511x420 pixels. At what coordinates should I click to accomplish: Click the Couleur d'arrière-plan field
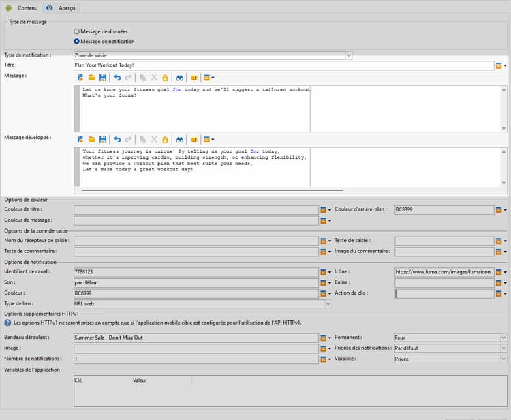coord(444,210)
